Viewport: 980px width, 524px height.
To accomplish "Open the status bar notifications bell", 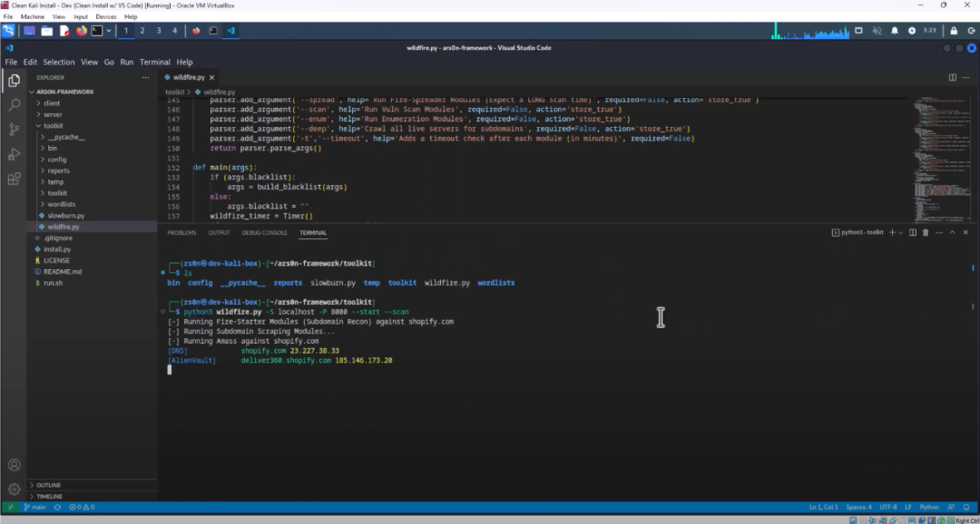I will click(x=967, y=507).
